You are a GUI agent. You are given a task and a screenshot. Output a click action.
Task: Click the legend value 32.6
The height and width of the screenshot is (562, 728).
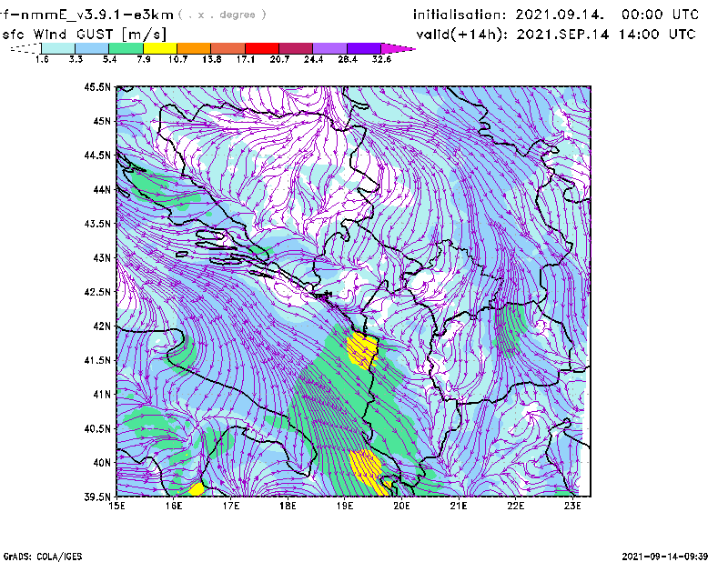381,59
